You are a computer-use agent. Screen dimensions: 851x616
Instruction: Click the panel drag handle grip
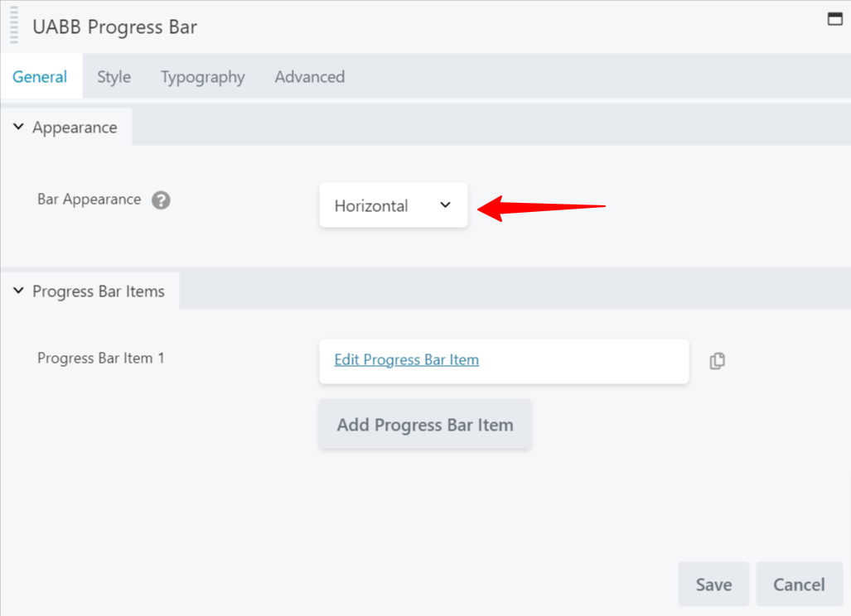[13, 26]
